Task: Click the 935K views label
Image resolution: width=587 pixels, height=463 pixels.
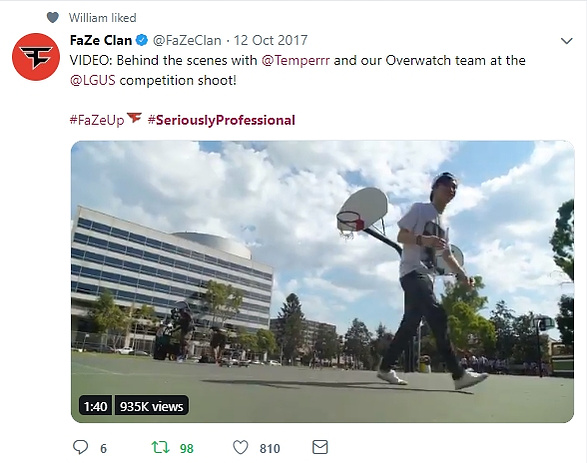Action: pyautogui.click(x=151, y=406)
